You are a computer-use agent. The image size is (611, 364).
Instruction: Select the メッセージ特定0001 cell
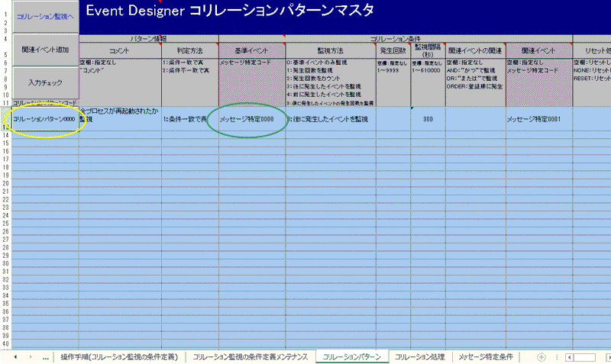(539, 119)
